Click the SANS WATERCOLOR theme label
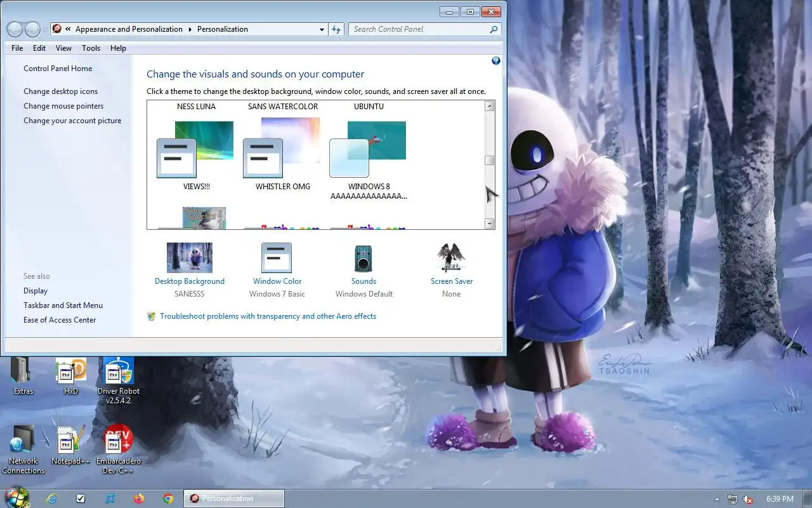 283,107
